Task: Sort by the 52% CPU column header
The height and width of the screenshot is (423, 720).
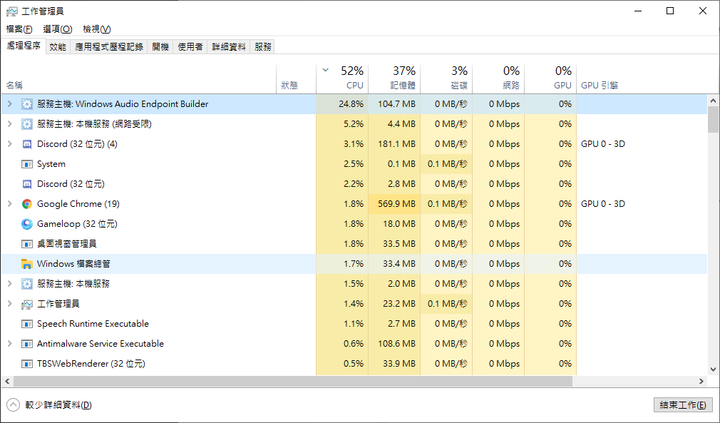Action: (x=342, y=79)
